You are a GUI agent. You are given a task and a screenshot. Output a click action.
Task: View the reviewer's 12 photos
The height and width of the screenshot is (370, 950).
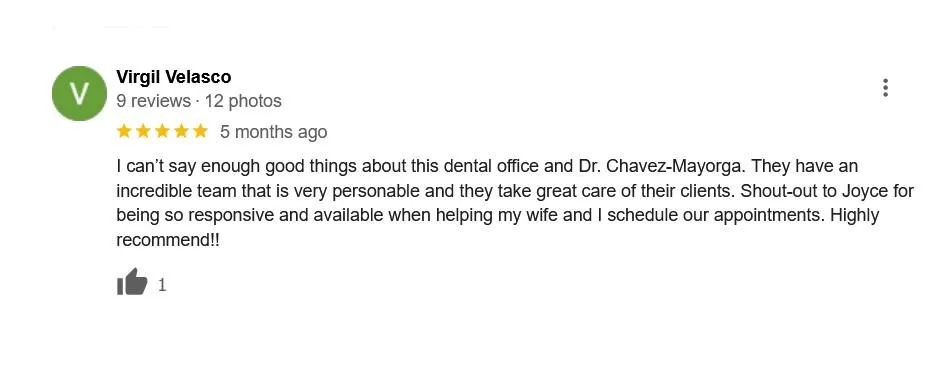pos(243,101)
